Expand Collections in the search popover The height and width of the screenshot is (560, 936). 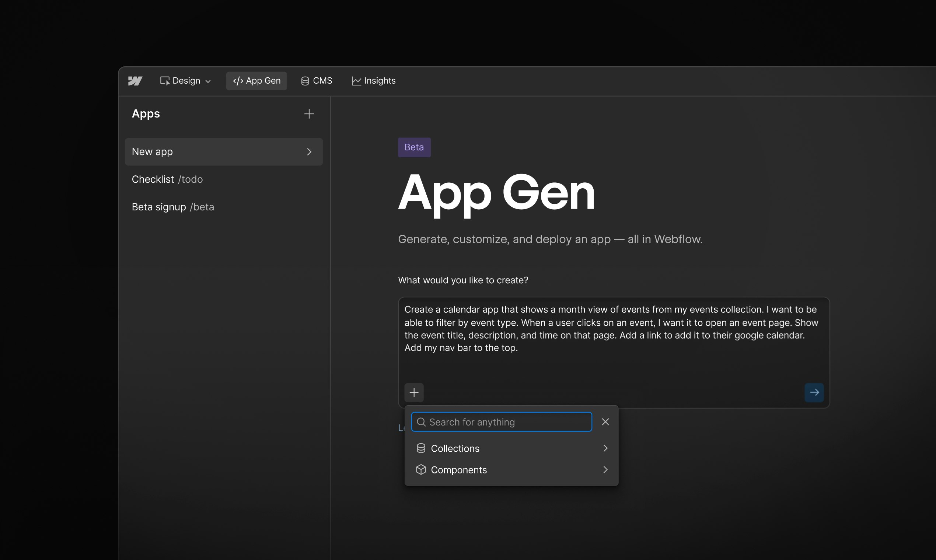[605, 448]
